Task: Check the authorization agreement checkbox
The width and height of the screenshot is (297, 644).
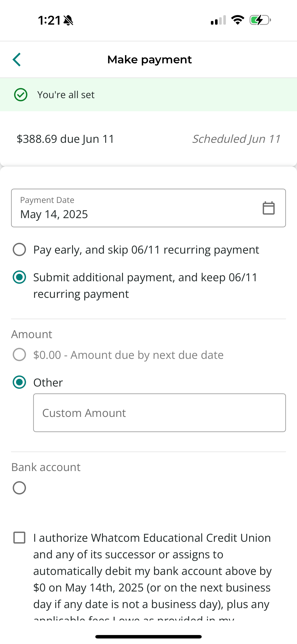Action: point(19,538)
